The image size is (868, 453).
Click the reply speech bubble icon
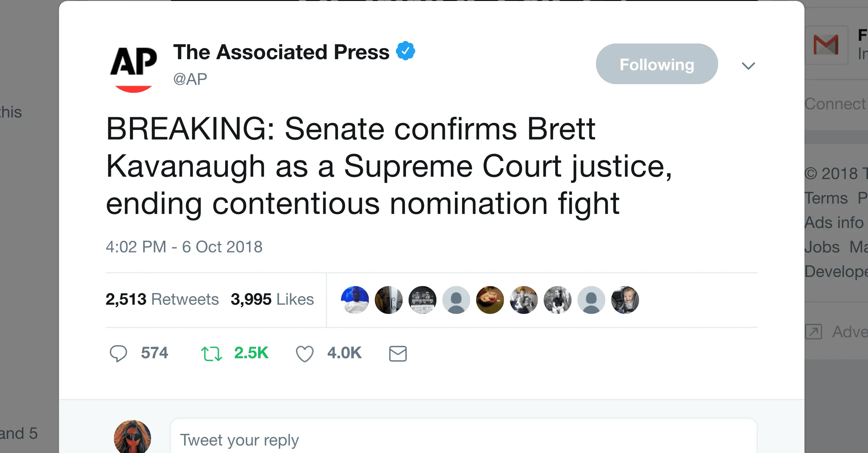click(118, 353)
